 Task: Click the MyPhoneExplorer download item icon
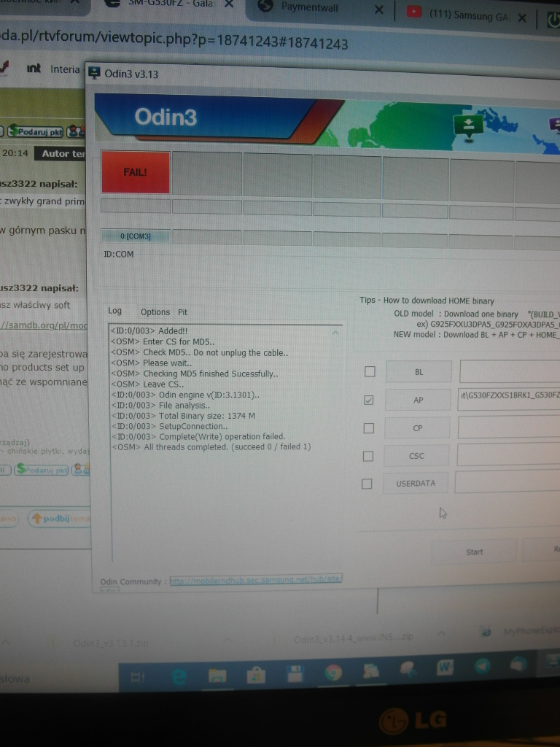coord(486,632)
